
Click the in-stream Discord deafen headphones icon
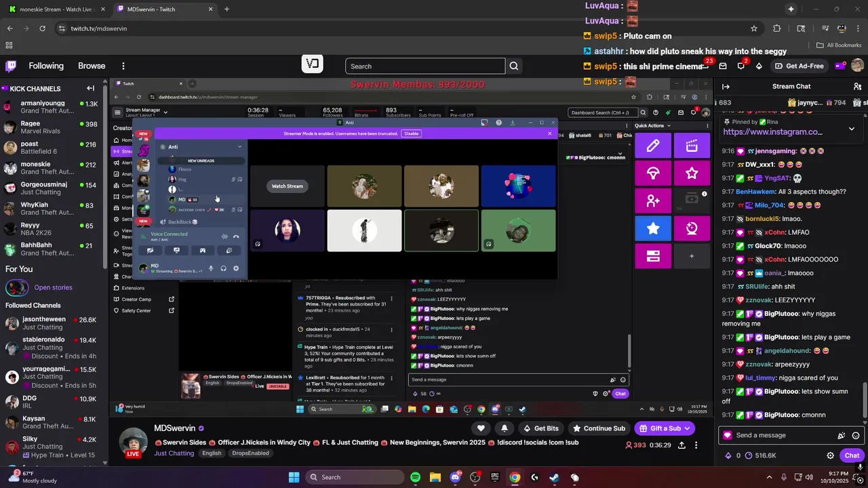point(223,268)
